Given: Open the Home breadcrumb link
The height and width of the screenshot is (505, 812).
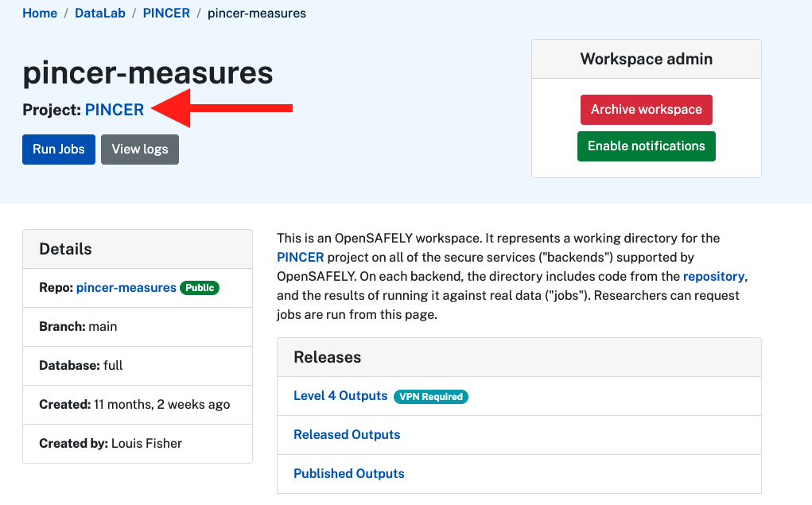Looking at the screenshot, I should 40,13.
